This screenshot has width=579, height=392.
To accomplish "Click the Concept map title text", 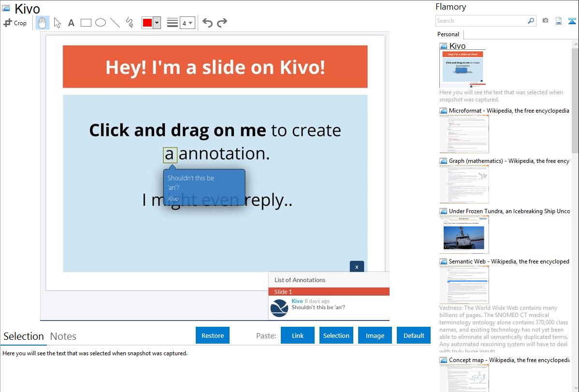I will coord(509,360).
